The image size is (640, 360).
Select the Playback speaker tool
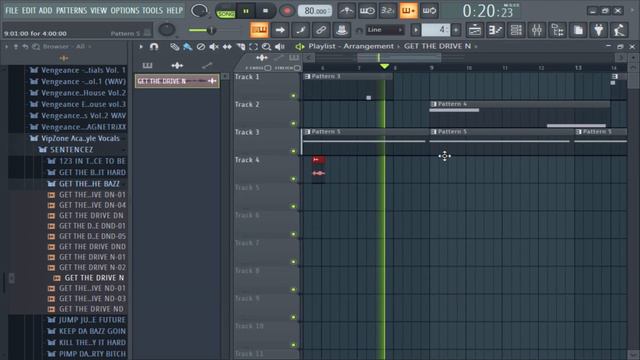[x=280, y=47]
